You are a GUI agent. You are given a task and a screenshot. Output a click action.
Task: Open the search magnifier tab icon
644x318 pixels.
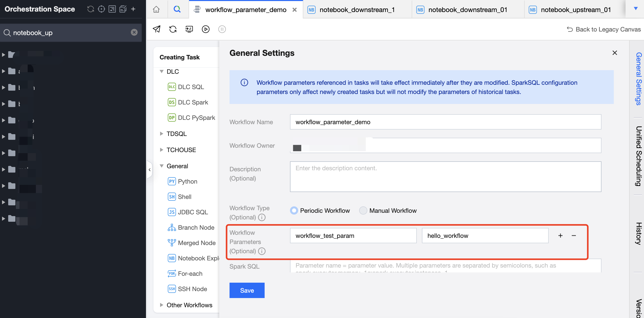(177, 9)
